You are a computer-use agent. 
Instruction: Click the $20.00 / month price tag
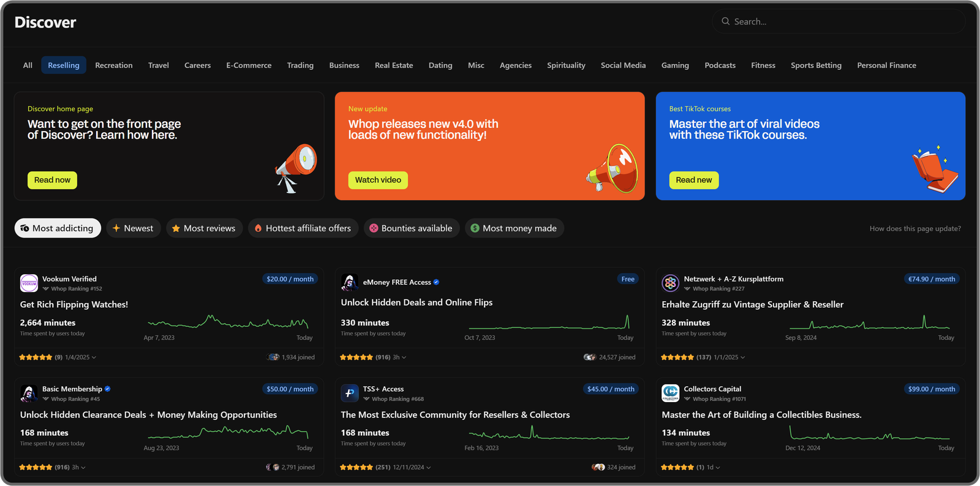[x=290, y=279]
